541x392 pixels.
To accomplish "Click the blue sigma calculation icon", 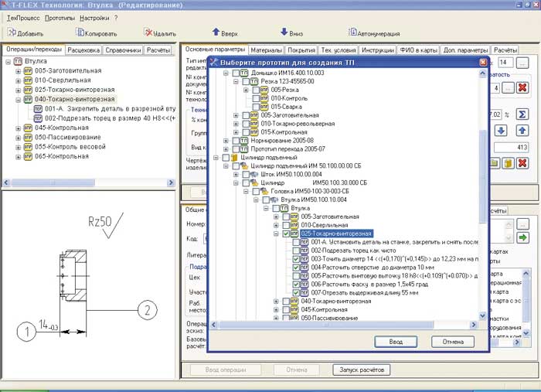I will 522,114.
